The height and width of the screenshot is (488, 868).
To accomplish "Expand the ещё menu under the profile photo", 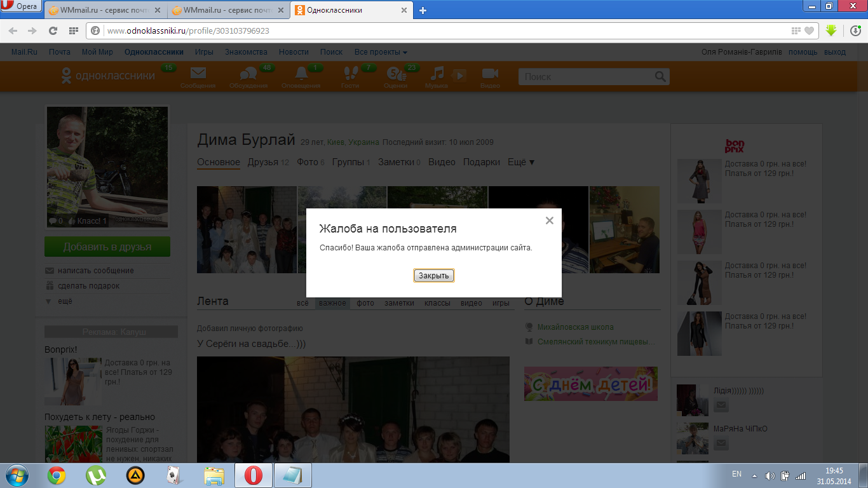I will click(x=65, y=301).
